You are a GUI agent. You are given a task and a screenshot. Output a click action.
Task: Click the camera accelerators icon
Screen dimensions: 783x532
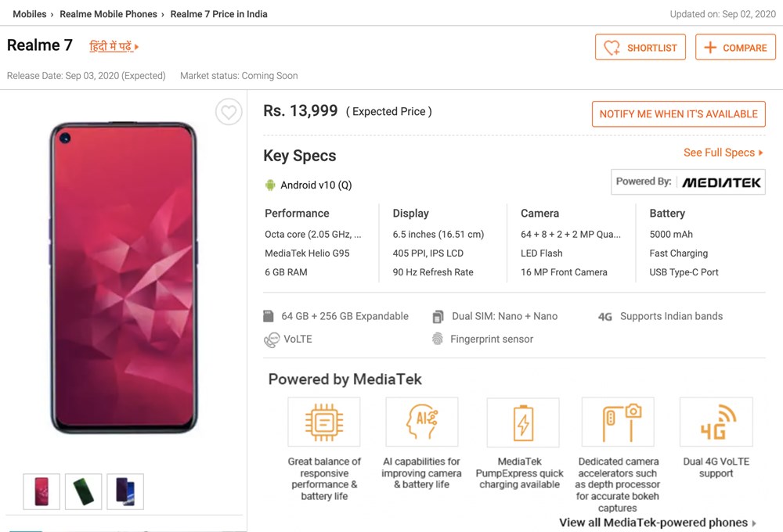(x=617, y=421)
